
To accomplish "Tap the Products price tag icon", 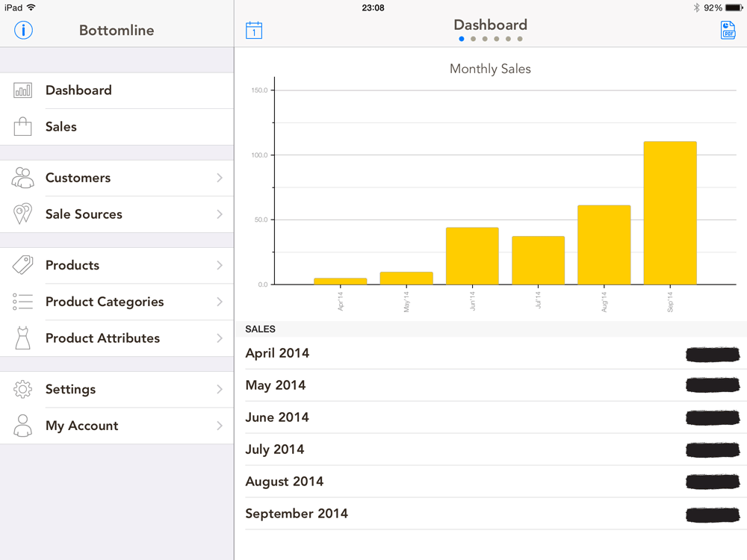I will point(23,265).
